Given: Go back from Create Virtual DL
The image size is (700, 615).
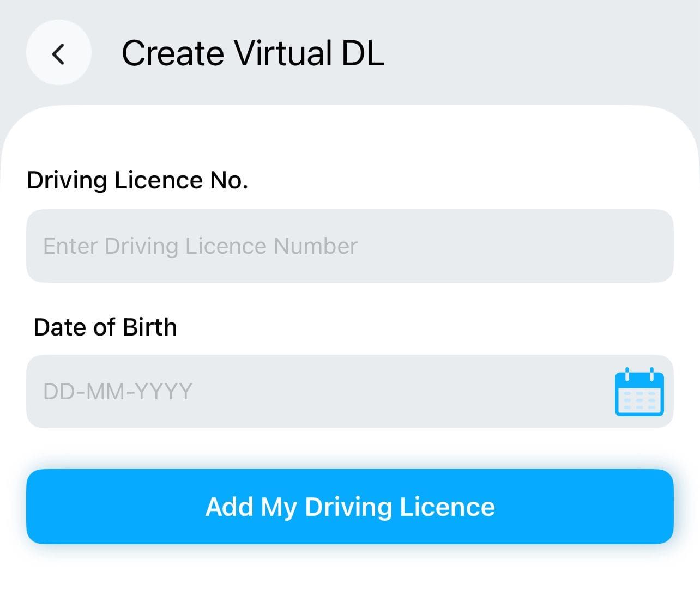Looking at the screenshot, I should pos(58,53).
